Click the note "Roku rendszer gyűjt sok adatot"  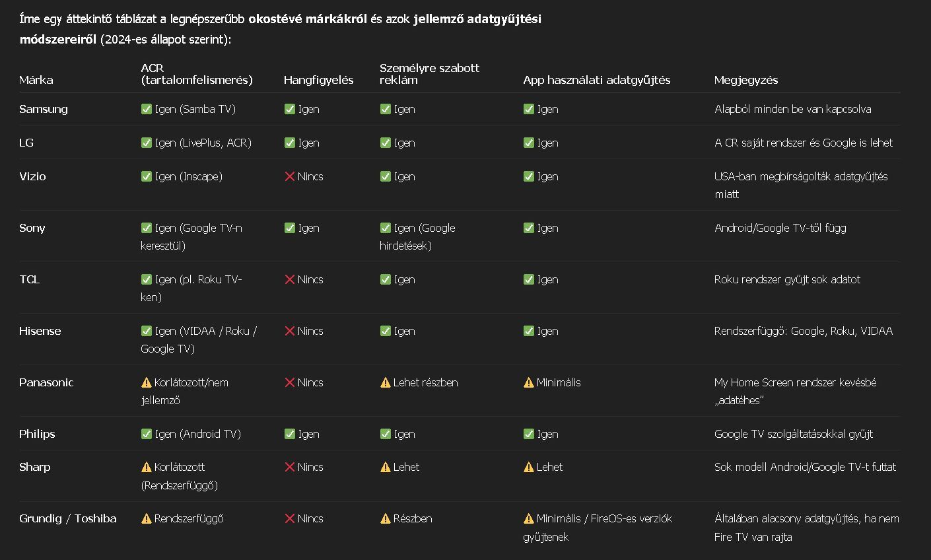[x=787, y=279]
